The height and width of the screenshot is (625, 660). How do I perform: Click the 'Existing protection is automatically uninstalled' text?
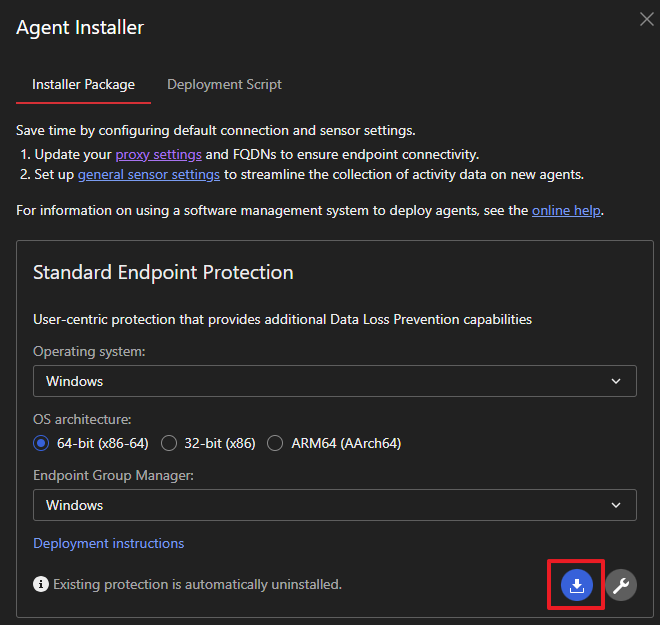click(197, 584)
